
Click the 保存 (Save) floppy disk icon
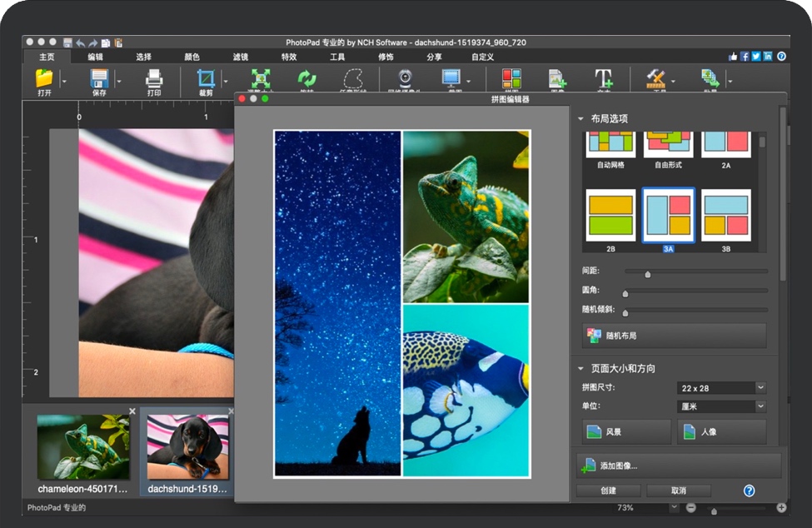click(x=99, y=78)
